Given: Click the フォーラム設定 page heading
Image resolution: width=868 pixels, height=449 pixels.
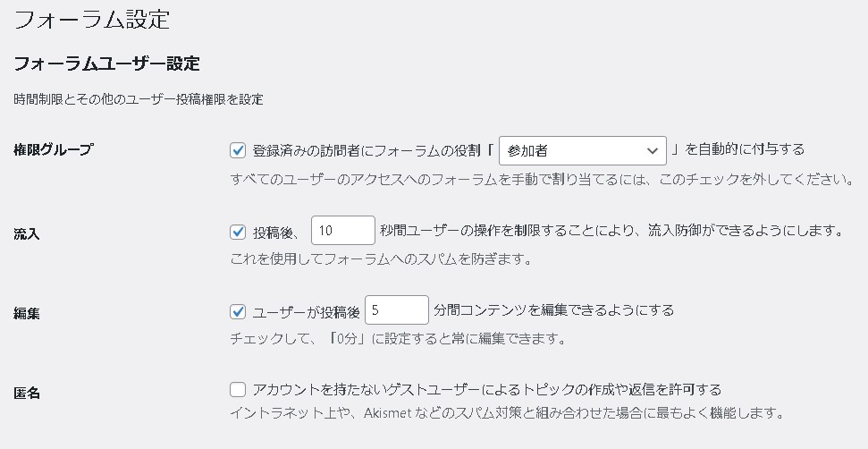Looking at the screenshot, I should click(x=93, y=19).
